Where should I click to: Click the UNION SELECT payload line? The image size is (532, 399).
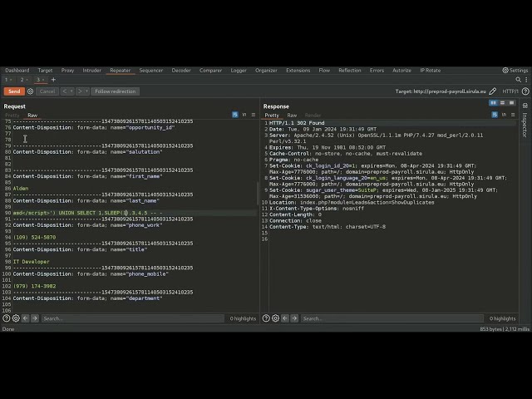pyautogui.click(x=87, y=213)
